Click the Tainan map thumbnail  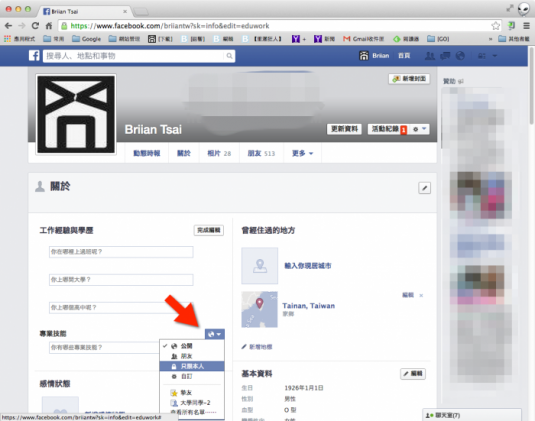point(260,309)
